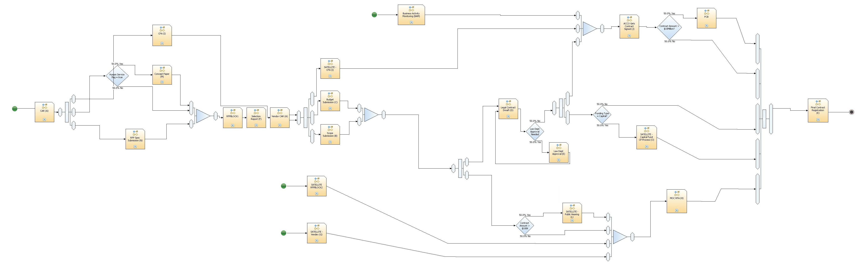
Task: Expand SATELLITE - Vendex (G) plus button
Action: tap(316, 241)
